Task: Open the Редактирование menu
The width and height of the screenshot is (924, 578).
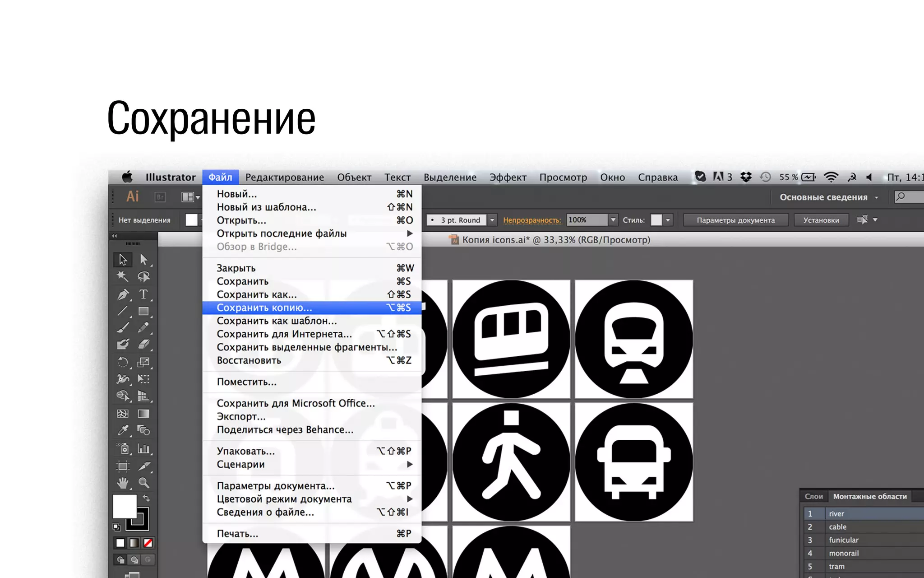Action: click(x=285, y=177)
